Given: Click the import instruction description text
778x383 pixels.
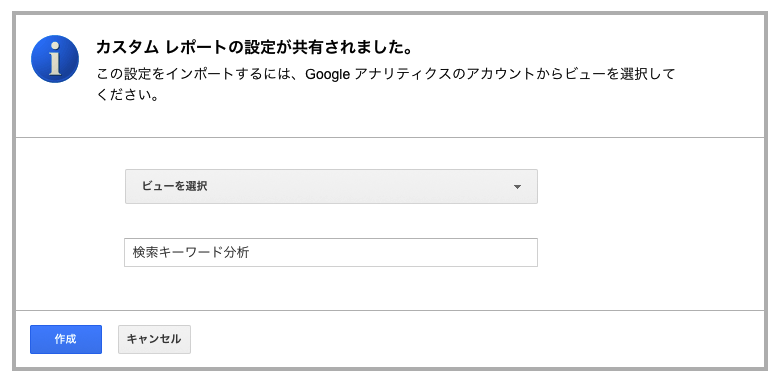Looking at the screenshot, I should (386, 84).
